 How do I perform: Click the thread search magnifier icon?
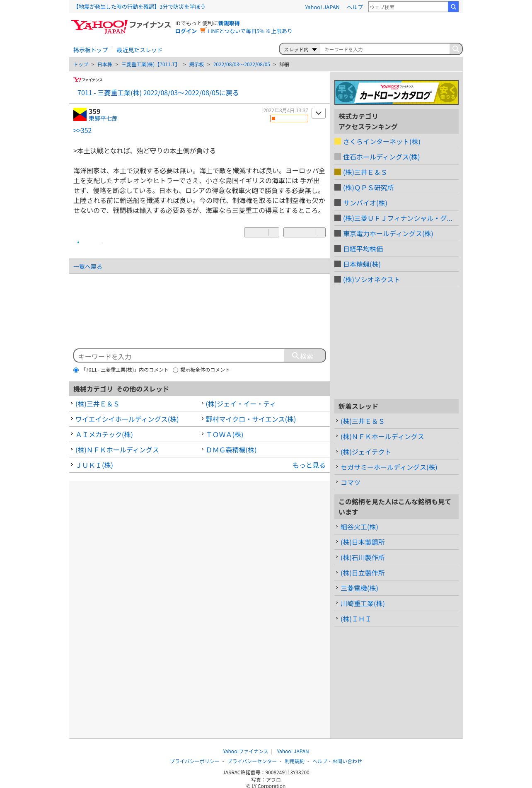tap(455, 49)
